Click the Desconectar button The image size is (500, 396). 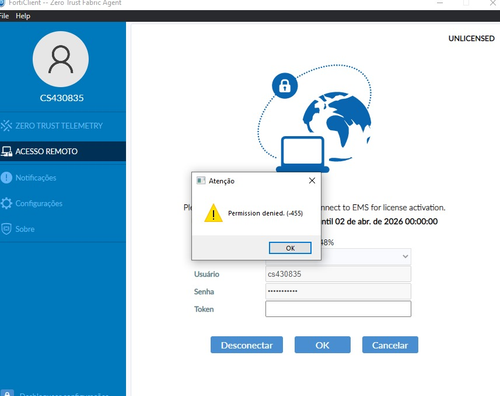coord(247,345)
